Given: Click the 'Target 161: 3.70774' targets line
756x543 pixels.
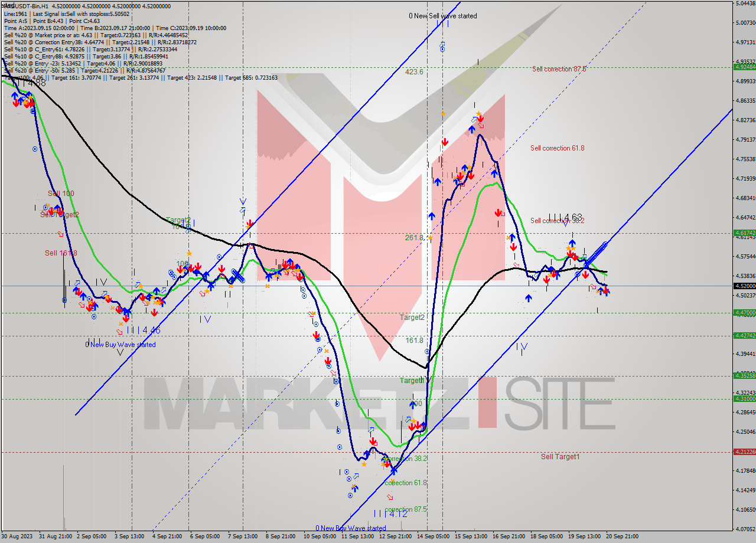Looking at the screenshot, I should [x=140, y=77].
